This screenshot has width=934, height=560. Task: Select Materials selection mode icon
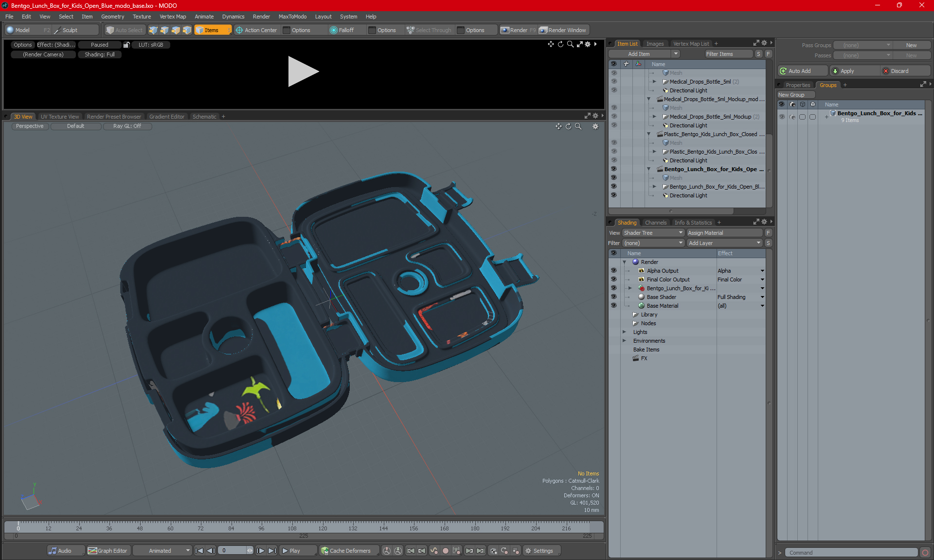[187, 30]
